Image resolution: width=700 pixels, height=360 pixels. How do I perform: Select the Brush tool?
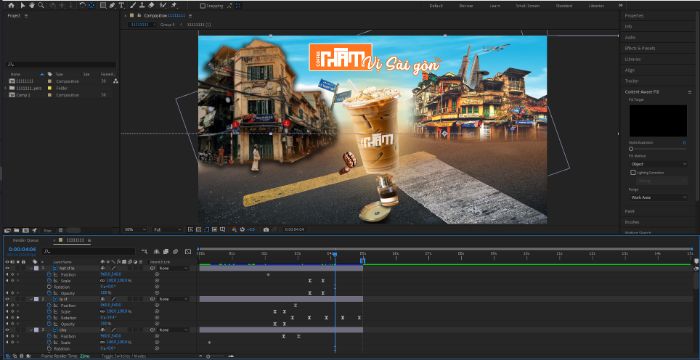pos(133,5)
